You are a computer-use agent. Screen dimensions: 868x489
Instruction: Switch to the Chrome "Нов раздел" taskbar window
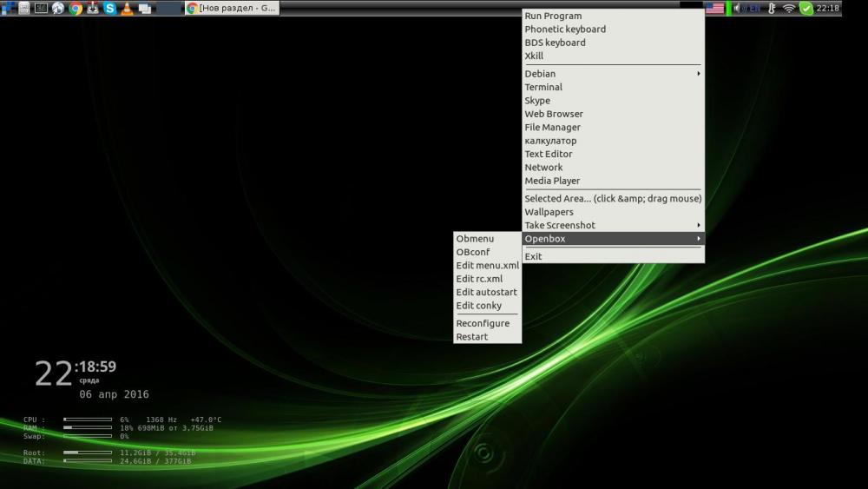232,8
